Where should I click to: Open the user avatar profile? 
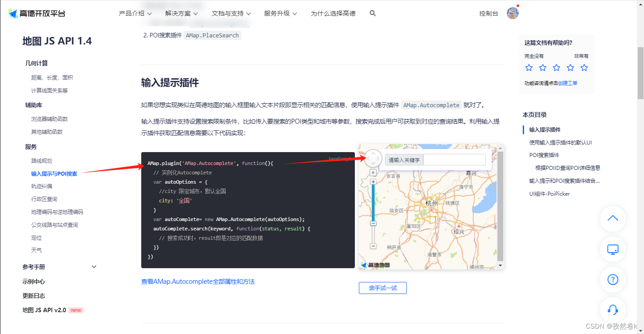click(513, 13)
